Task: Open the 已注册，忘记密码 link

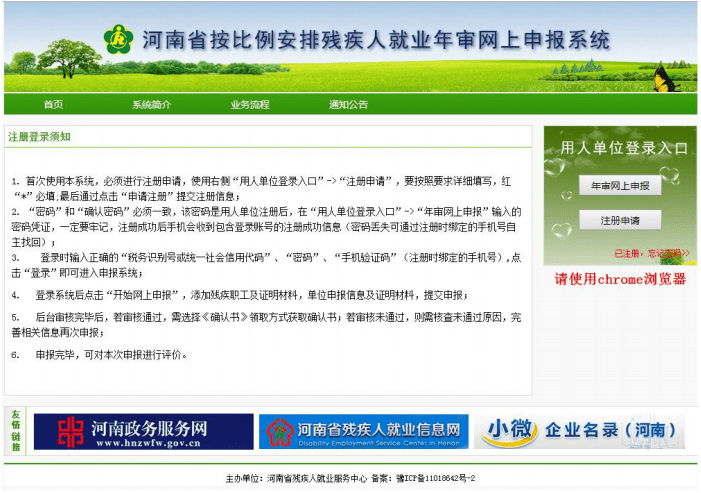Action: click(652, 253)
